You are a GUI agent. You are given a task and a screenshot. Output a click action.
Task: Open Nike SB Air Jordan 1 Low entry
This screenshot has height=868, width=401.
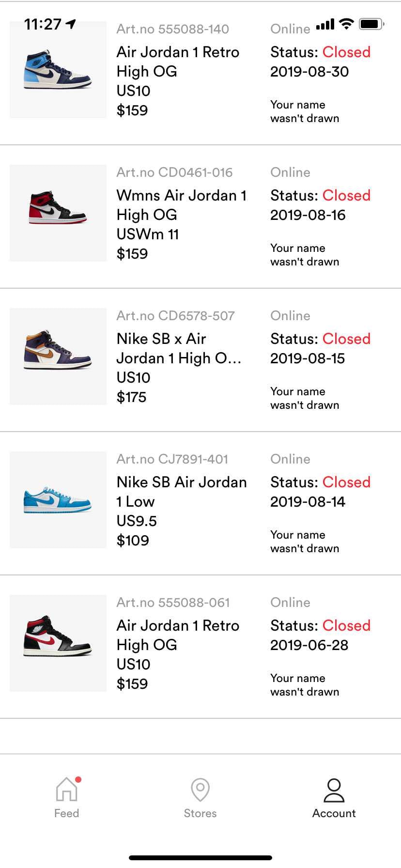click(200, 503)
